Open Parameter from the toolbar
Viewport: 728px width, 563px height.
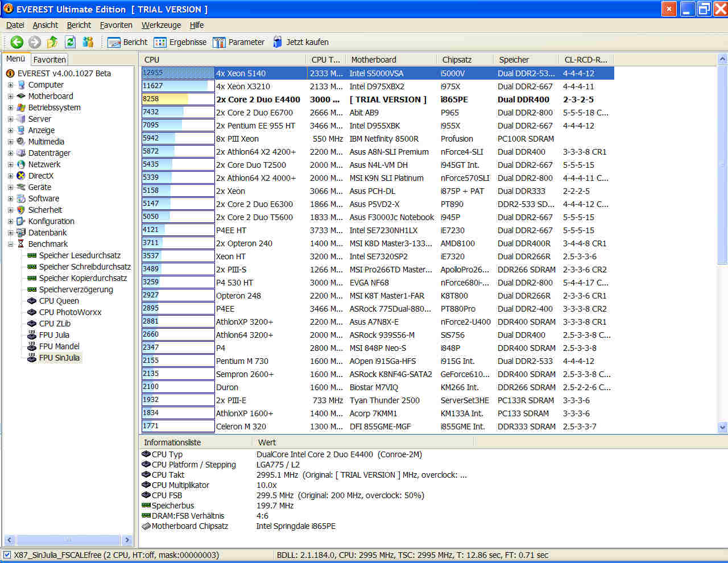(x=238, y=42)
